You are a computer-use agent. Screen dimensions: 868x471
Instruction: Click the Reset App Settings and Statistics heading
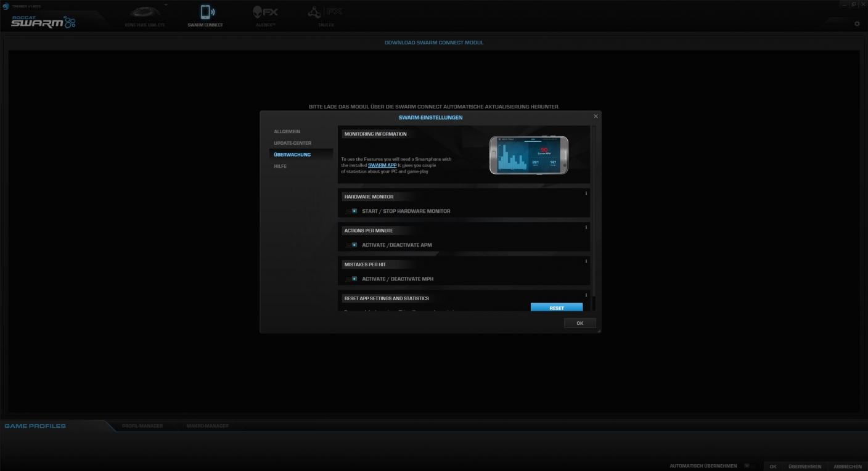click(x=387, y=298)
